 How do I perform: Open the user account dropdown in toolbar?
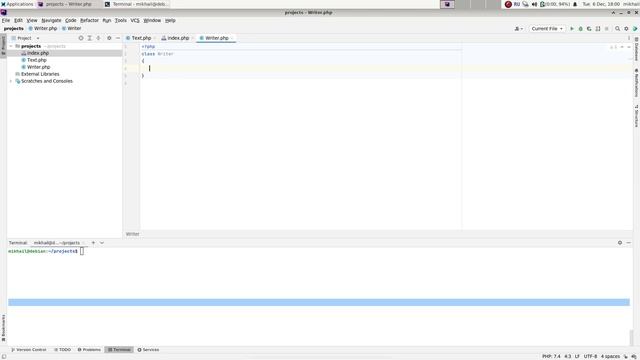518,29
